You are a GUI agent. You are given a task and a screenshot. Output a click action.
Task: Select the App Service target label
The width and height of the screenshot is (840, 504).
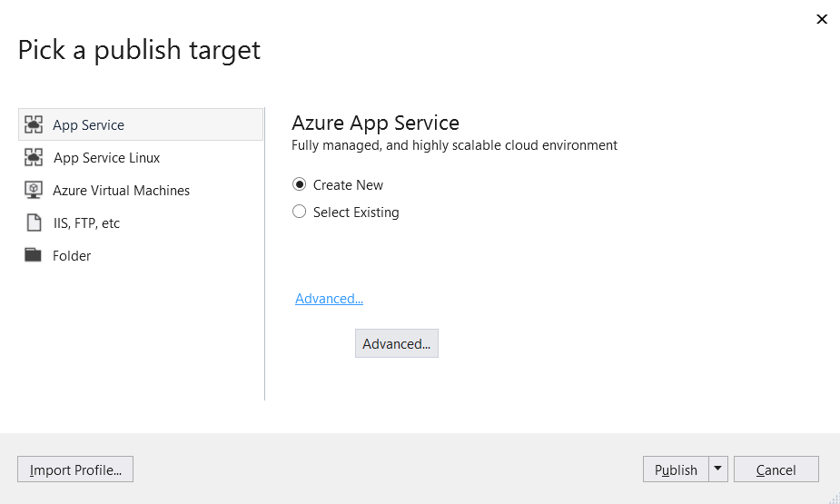[x=88, y=124]
